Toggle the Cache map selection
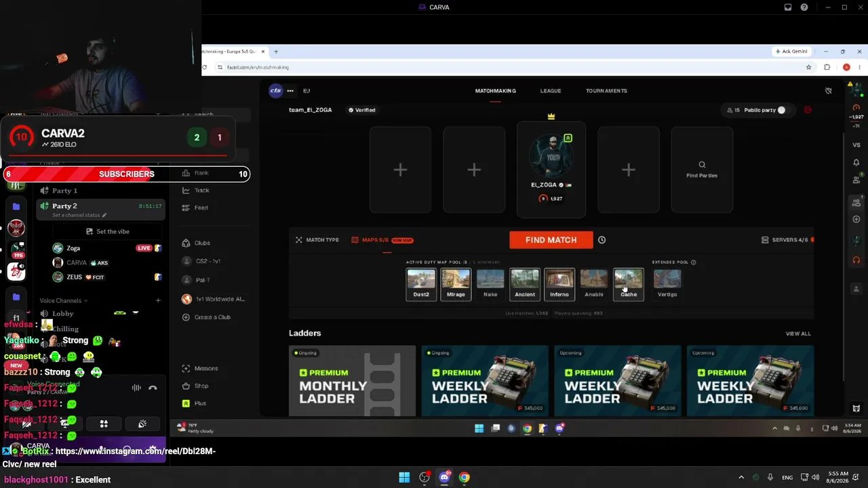The height and width of the screenshot is (488, 868). coord(629,284)
